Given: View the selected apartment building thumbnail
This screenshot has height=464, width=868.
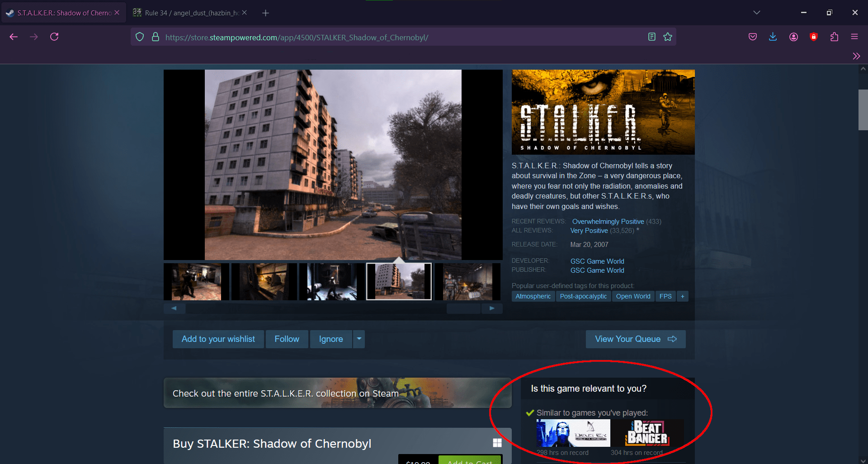Looking at the screenshot, I should pyautogui.click(x=399, y=282).
